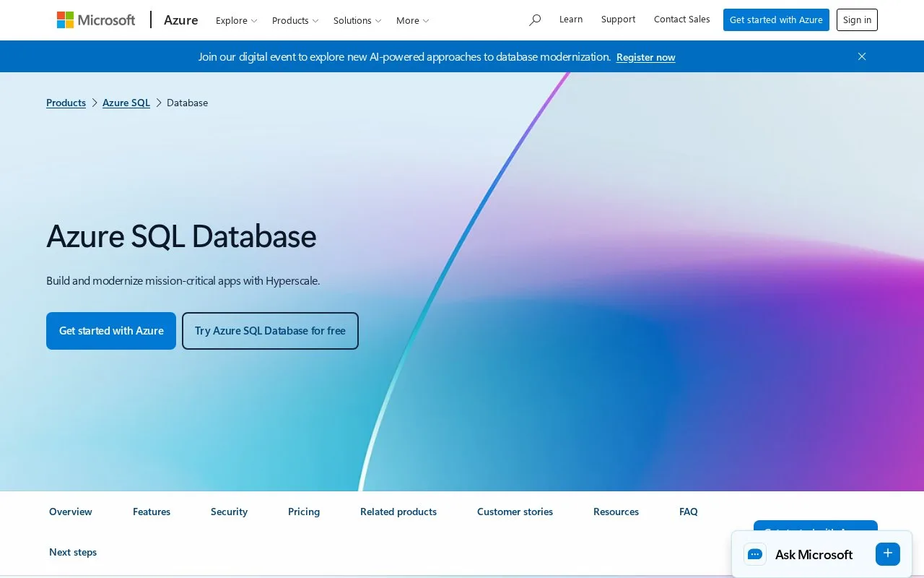Expand the Products dropdown in header
Image resolution: width=924 pixels, height=578 pixels.
pos(295,20)
